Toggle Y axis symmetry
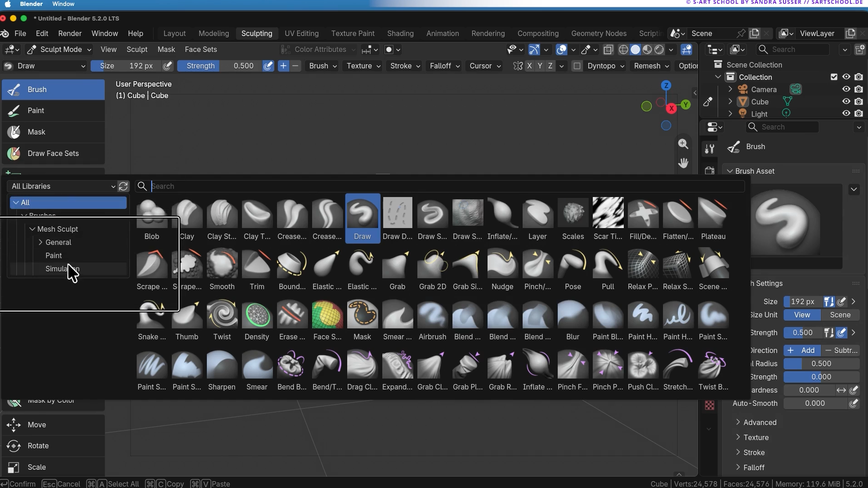The image size is (868, 488). click(539, 66)
